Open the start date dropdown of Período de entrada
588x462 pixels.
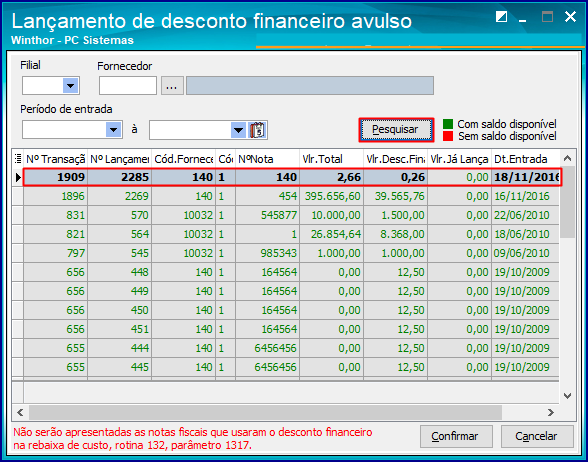point(113,130)
